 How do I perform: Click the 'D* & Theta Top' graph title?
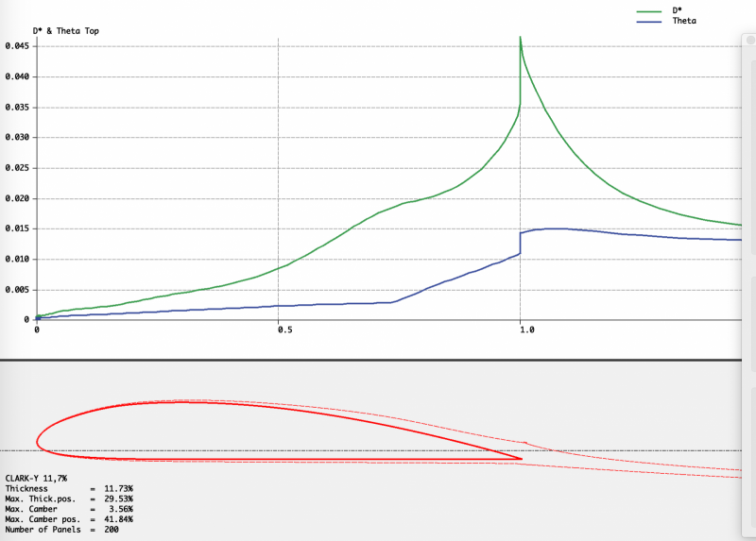65,31
